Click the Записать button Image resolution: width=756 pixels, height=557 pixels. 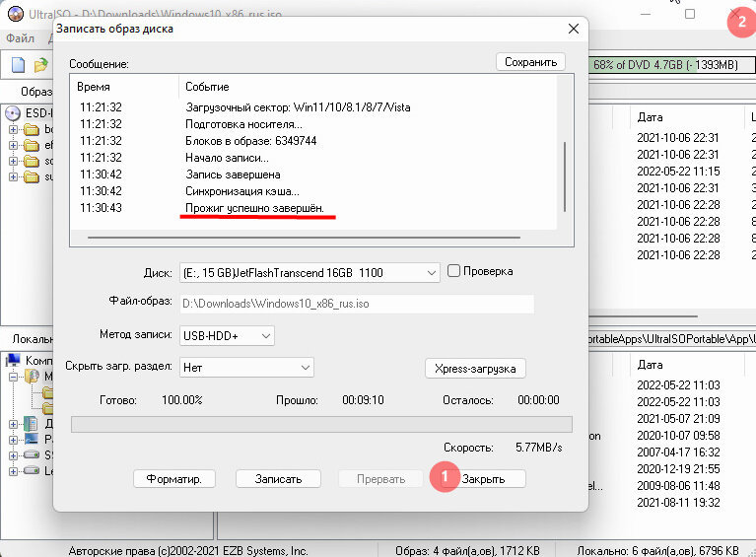click(278, 479)
